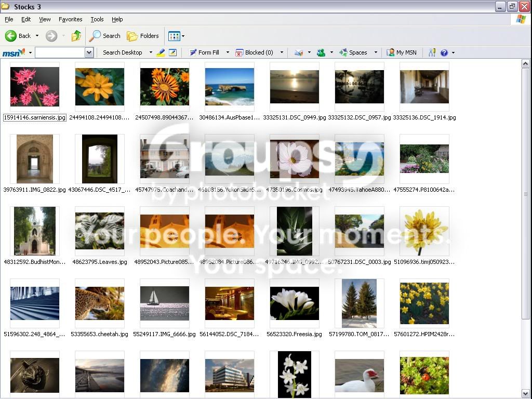Select the 56523320.Freesia.jpg thumbnail

[x=295, y=303]
